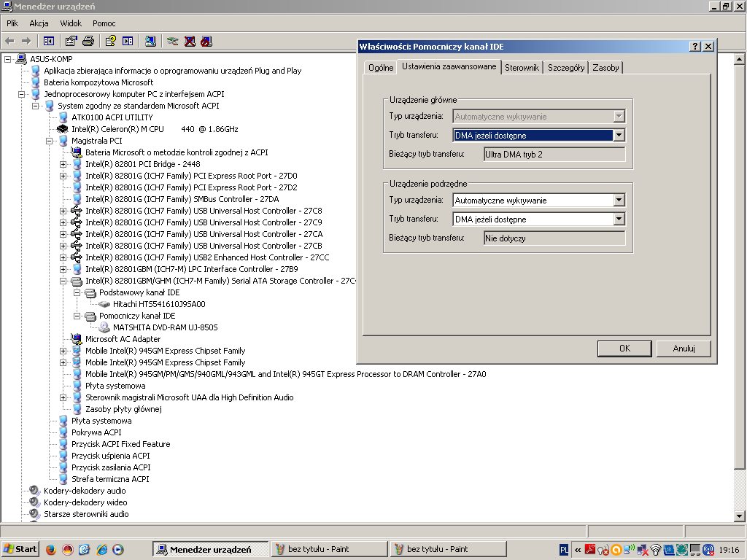Open the Akcja menu
The width and height of the screenshot is (747, 560).
[39, 23]
